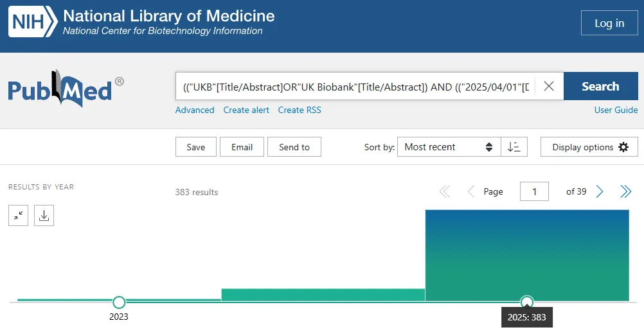Open the User Guide link
The height and width of the screenshot is (332, 644).
616,110
